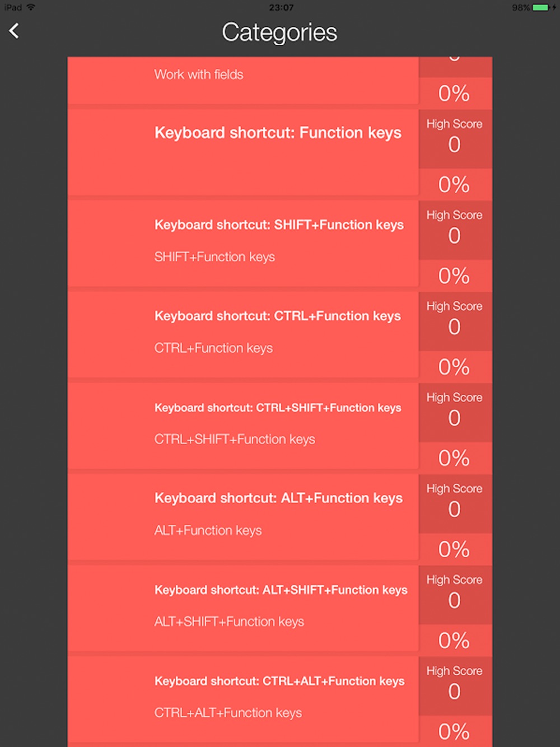Viewport: 560px width, 747px height.
Task: Tap High Score box for ALT+Function keys
Action: pyautogui.click(x=455, y=504)
